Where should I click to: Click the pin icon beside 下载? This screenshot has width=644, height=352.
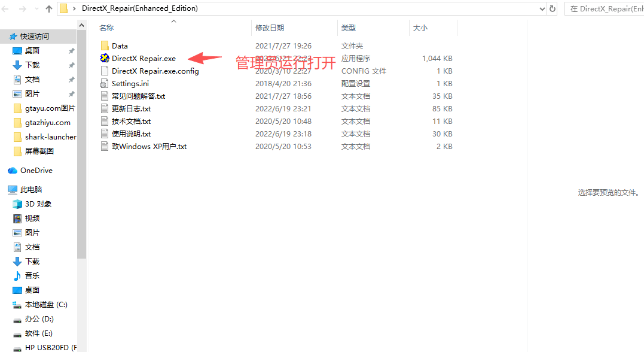[72, 65]
